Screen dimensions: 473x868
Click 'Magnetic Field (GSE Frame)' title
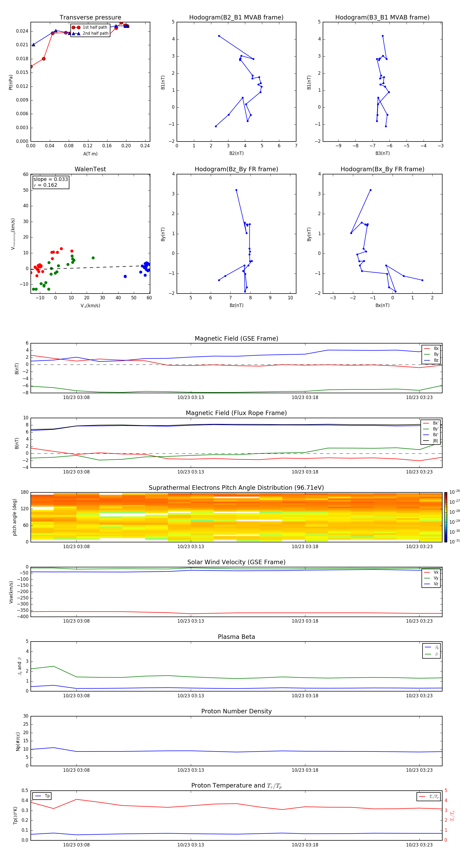pos(236,339)
